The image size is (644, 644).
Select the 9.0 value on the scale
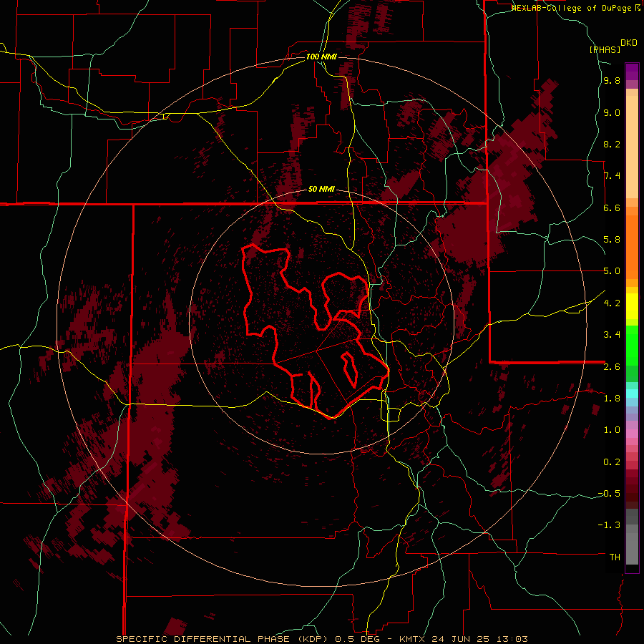coord(612,113)
